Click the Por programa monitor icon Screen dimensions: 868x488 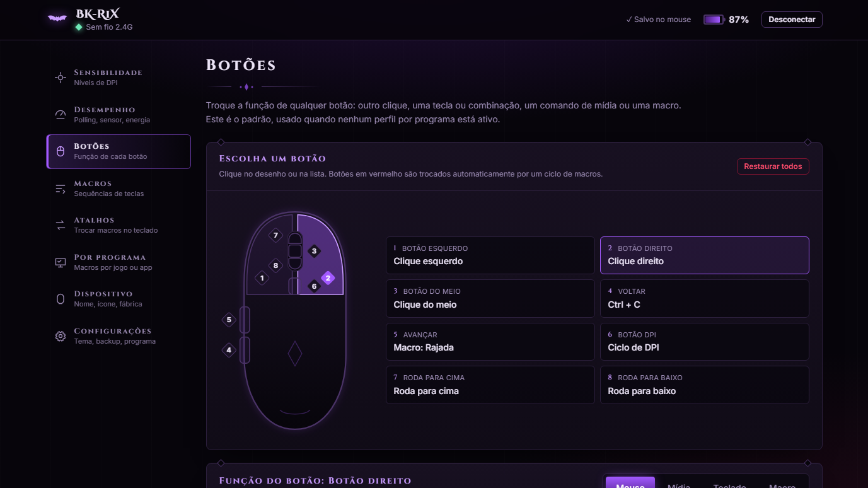point(61,262)
